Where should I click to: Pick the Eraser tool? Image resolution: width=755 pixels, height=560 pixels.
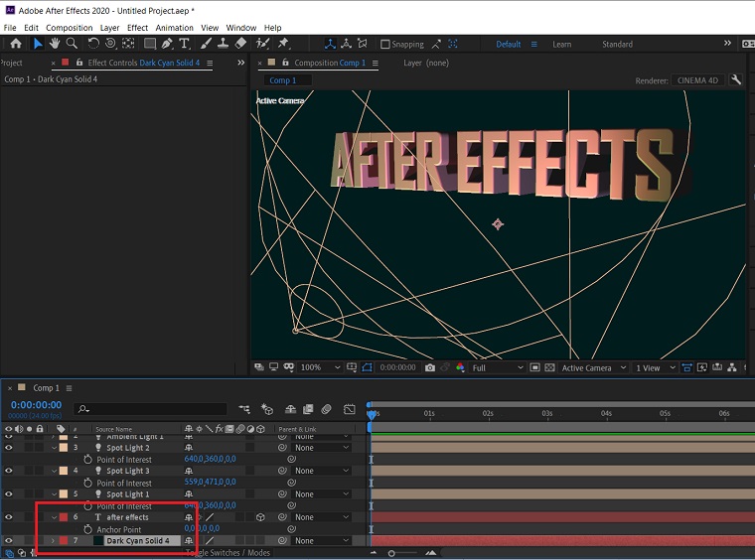[240, 44]
